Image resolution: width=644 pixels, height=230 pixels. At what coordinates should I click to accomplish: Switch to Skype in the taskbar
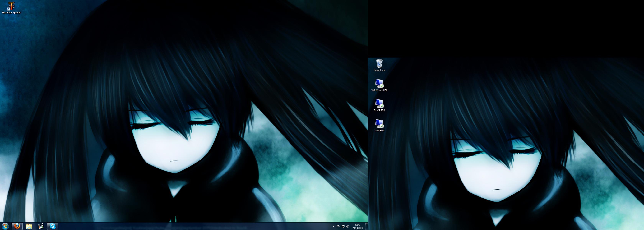[53, 226]
